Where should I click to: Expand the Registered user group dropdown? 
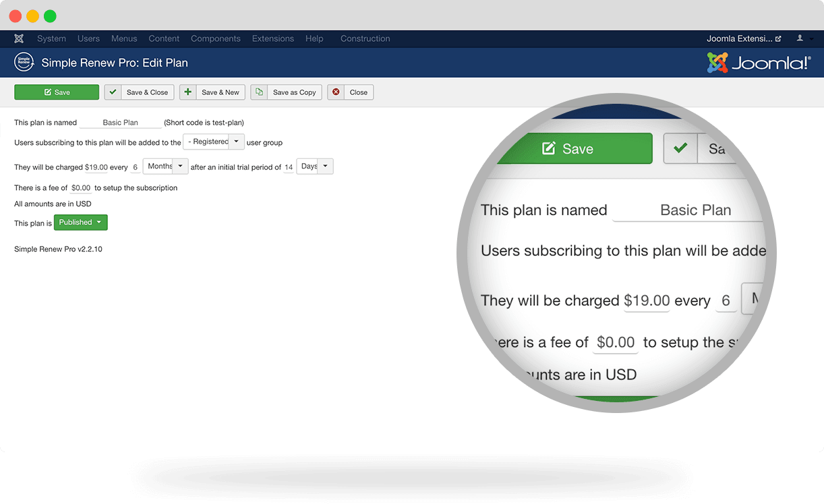point(214,142)
